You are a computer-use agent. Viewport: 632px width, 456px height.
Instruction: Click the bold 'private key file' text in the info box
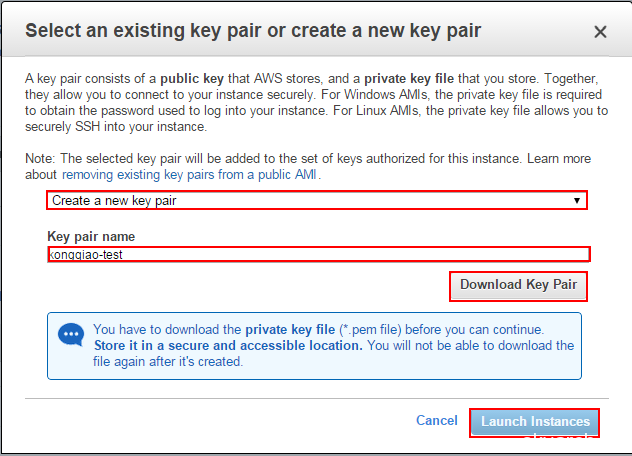click(x=294, y=329)
